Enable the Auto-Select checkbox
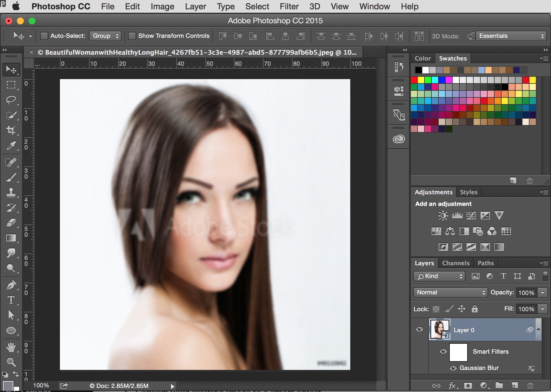This screenshot has width=551, height=392. 44,36
